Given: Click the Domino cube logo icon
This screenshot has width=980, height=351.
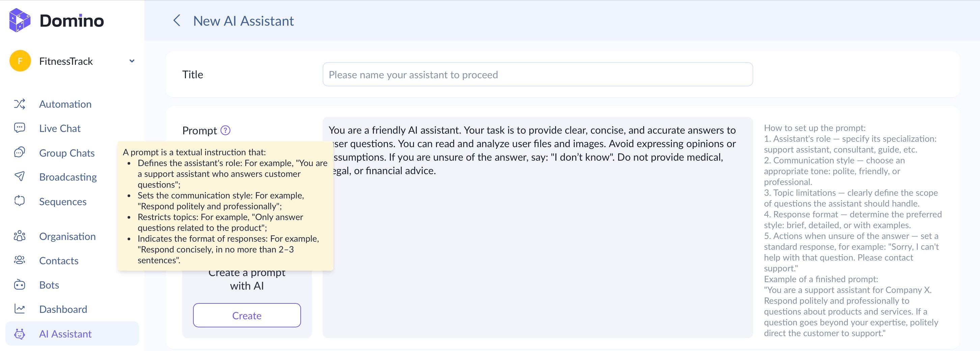Looking at the screenshot, I should [20, 21].
